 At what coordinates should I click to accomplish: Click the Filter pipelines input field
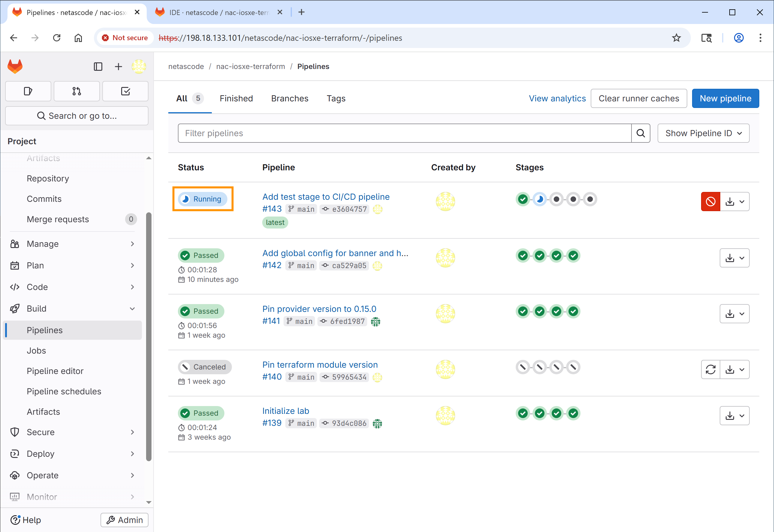404,133
